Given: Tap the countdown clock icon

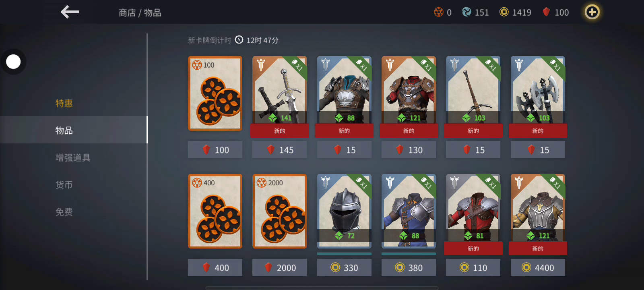Looking at the screenshot, I should point(239,39).
